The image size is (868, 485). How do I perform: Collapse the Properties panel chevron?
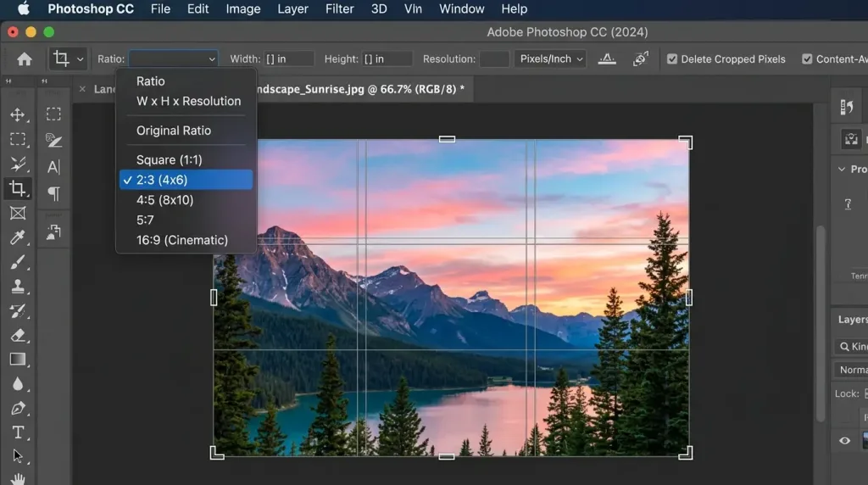pos(842,169)
